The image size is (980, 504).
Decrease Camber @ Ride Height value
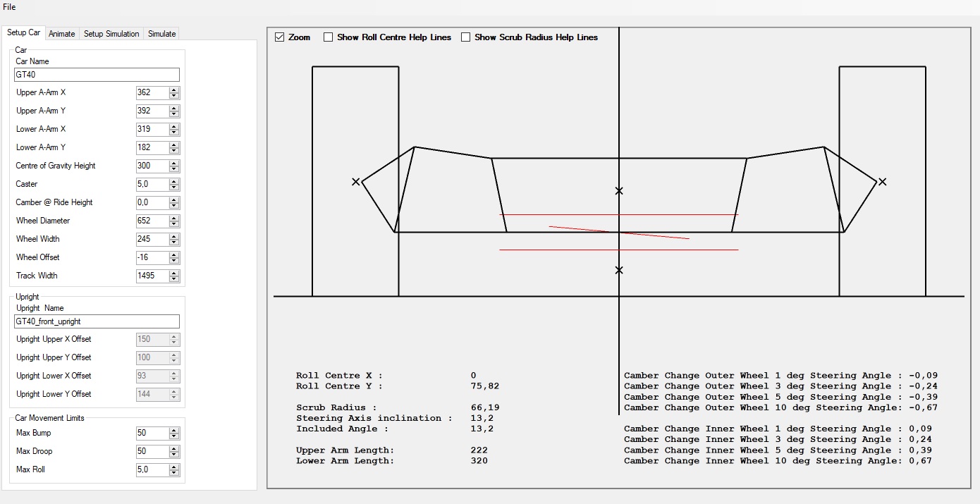coord(174,205)
